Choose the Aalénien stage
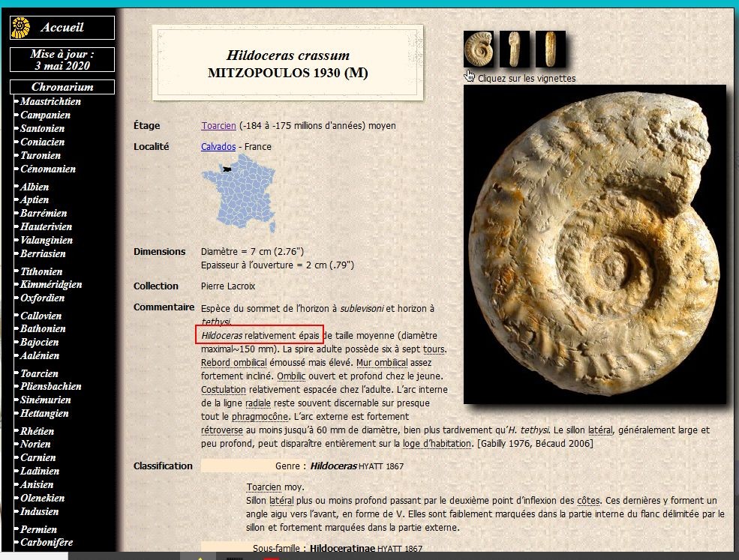This screenshot has height=560, width=739. 40,355
